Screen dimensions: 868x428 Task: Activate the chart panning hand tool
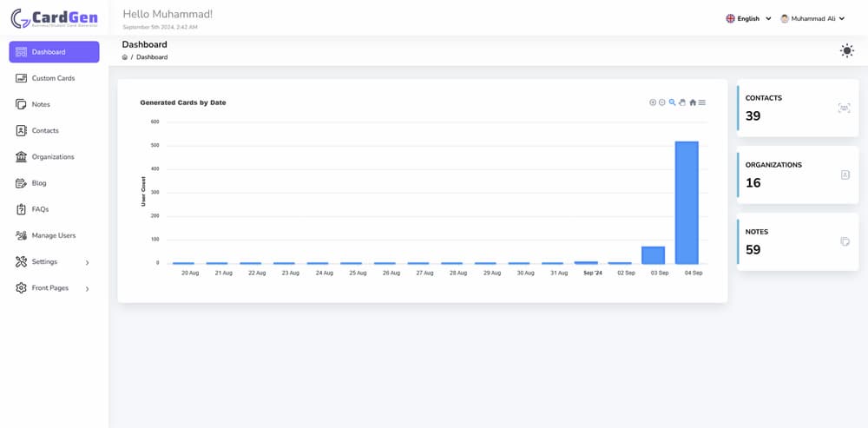tap(682, 102)
